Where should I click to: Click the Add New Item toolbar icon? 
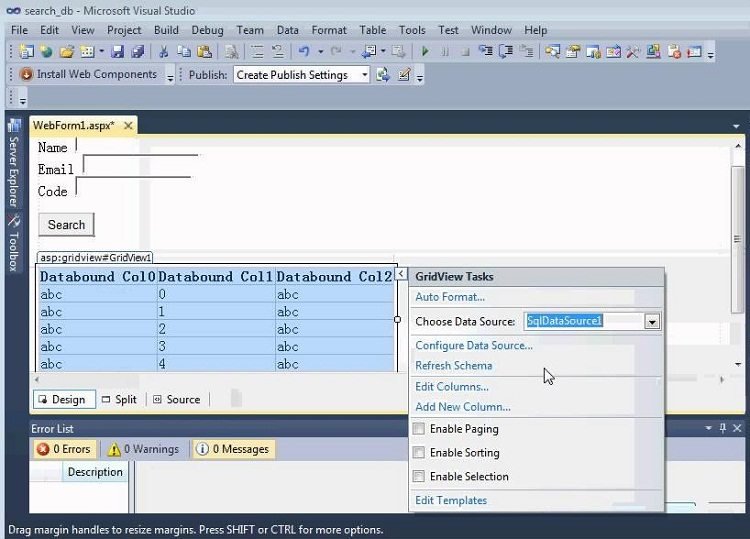pos(87,51)
